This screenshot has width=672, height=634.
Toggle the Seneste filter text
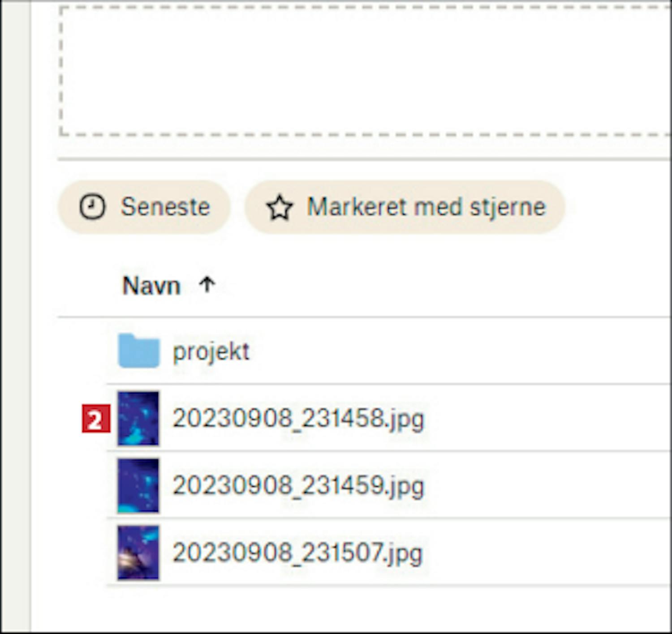tap(165, 207)
